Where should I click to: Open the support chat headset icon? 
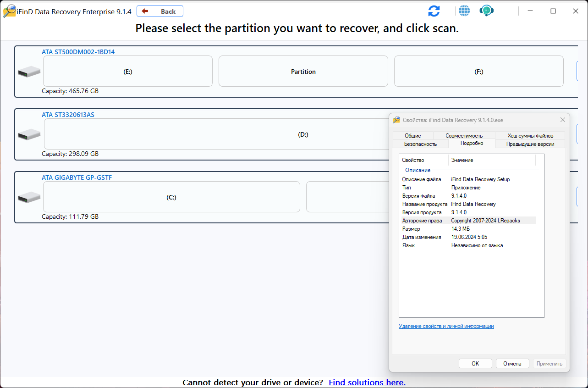[486, 11]
